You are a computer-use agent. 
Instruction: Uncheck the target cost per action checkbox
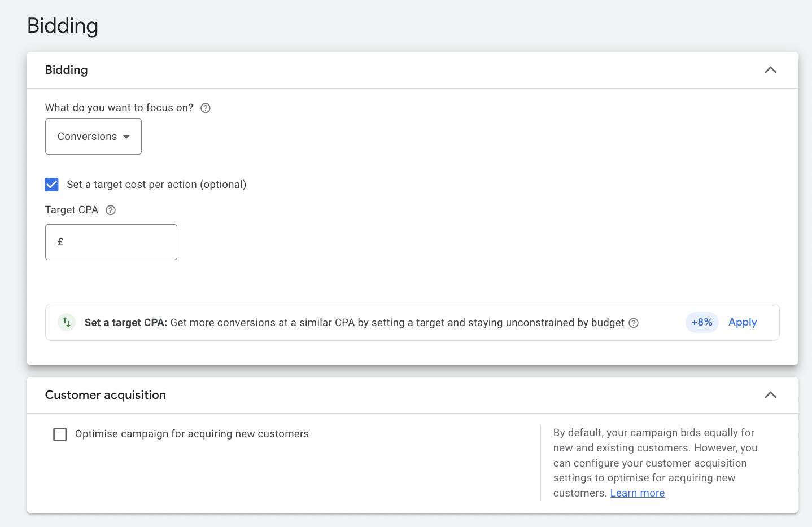pos(52,185)
